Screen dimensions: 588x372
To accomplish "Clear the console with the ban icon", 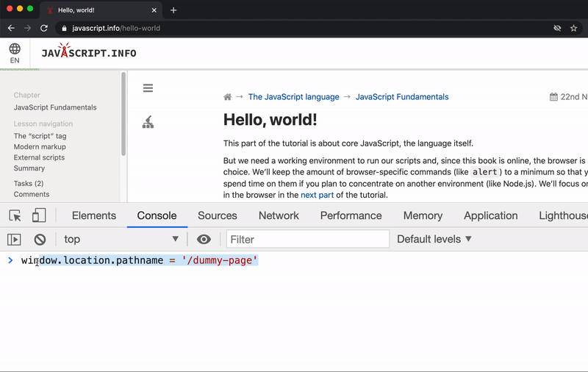I will (x=40, y=239).
